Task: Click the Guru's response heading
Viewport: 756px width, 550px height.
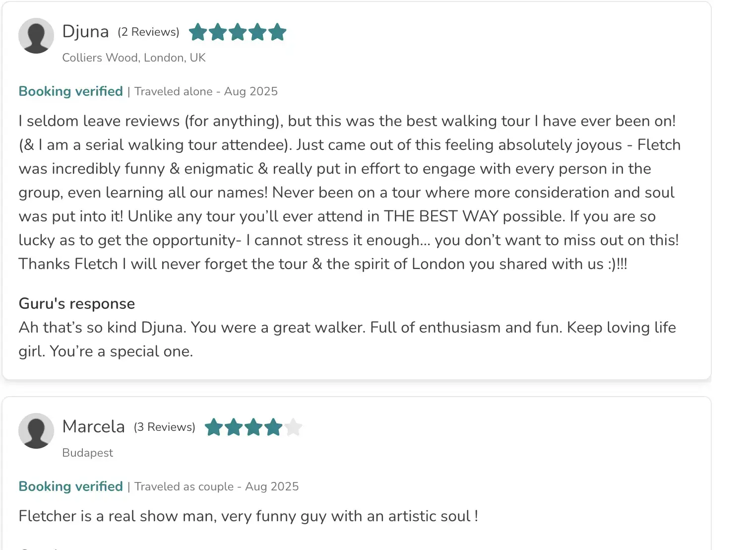Action: [76, 303]
